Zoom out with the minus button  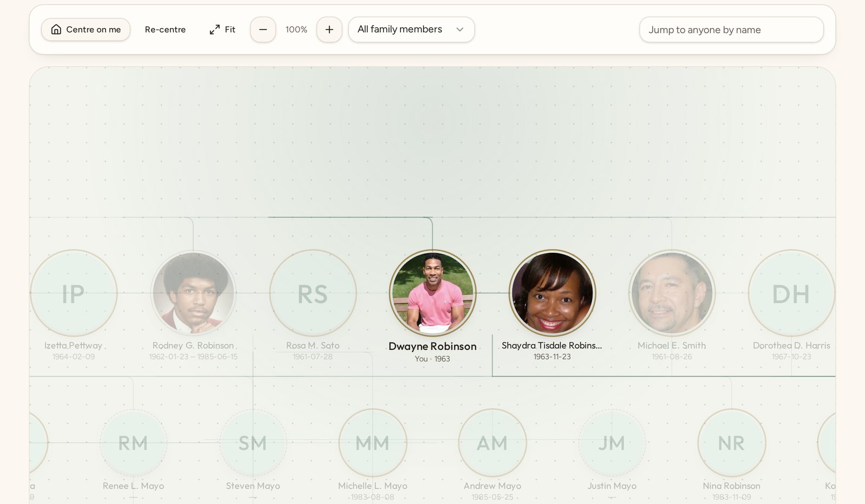point(263,30)
